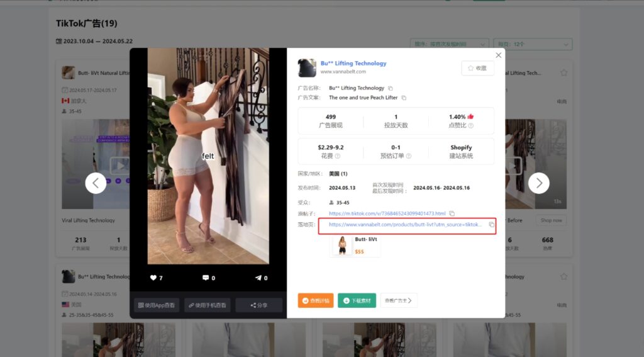Screen dimensions: 644x357
Task: Click the star icon on the top-right card
Action: tap(564, 73)
